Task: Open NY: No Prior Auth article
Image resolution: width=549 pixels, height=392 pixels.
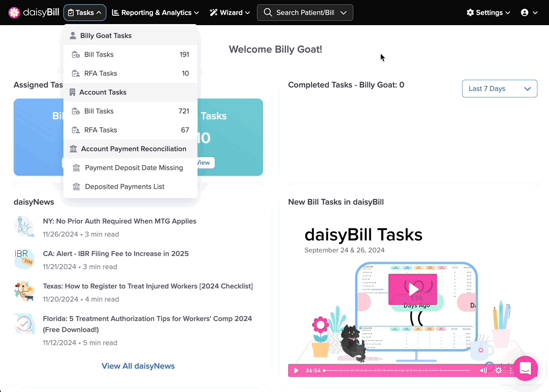Action: (119, 221)
